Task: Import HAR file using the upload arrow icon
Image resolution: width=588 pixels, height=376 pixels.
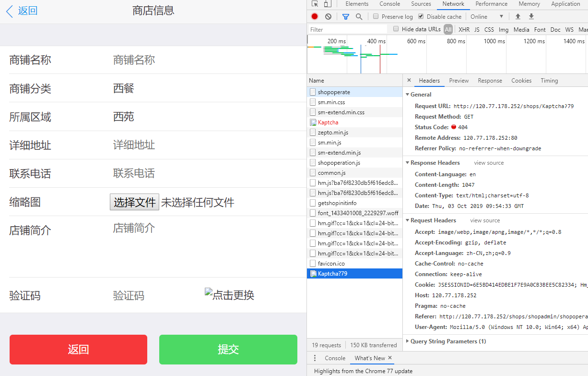Action: 518,16
